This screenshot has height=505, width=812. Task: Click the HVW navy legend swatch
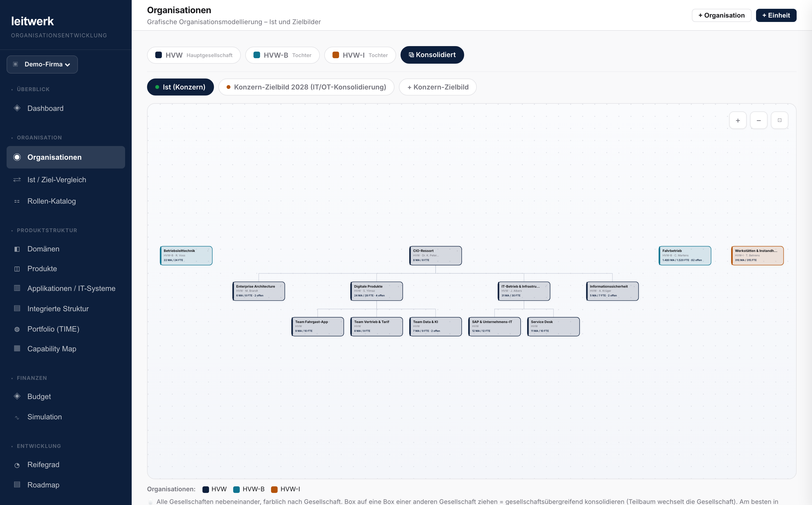point(205,489)
